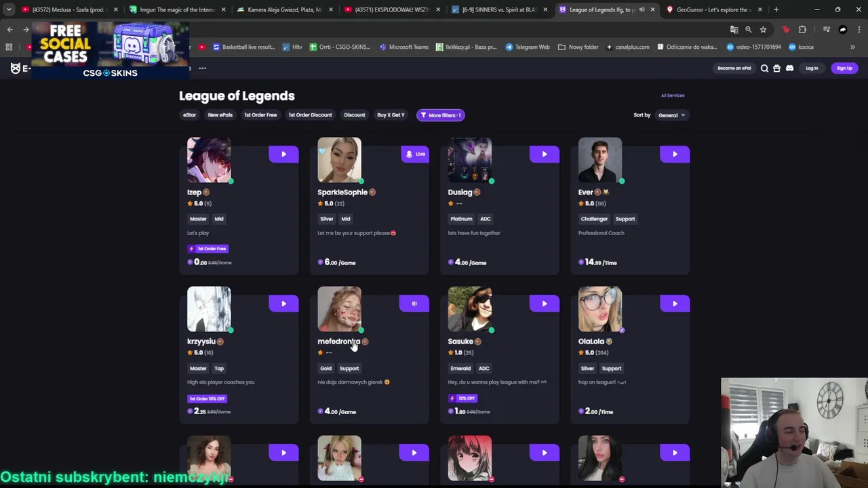Go back with the browser back arrow
Image resolution: width=868 pixels, height=488 pixels.
click(9, 30)
